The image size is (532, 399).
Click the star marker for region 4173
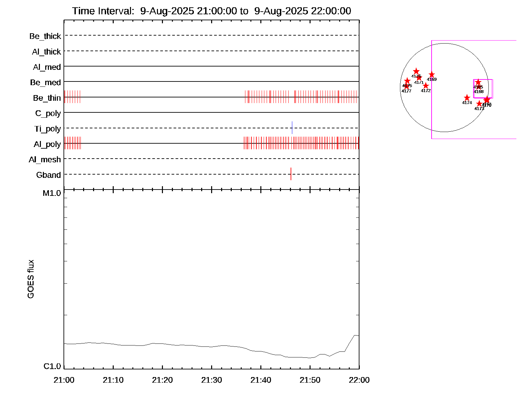click(x=479, y=104)
